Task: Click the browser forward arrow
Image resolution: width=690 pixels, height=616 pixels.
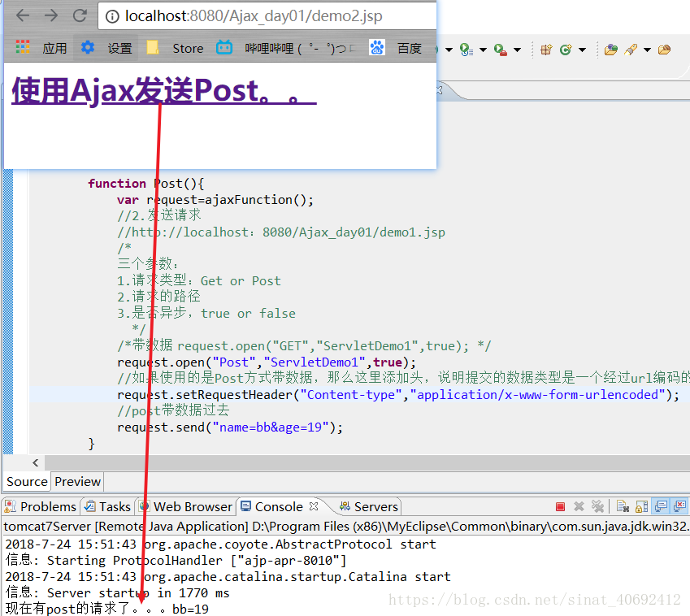Action: [51, 15]
